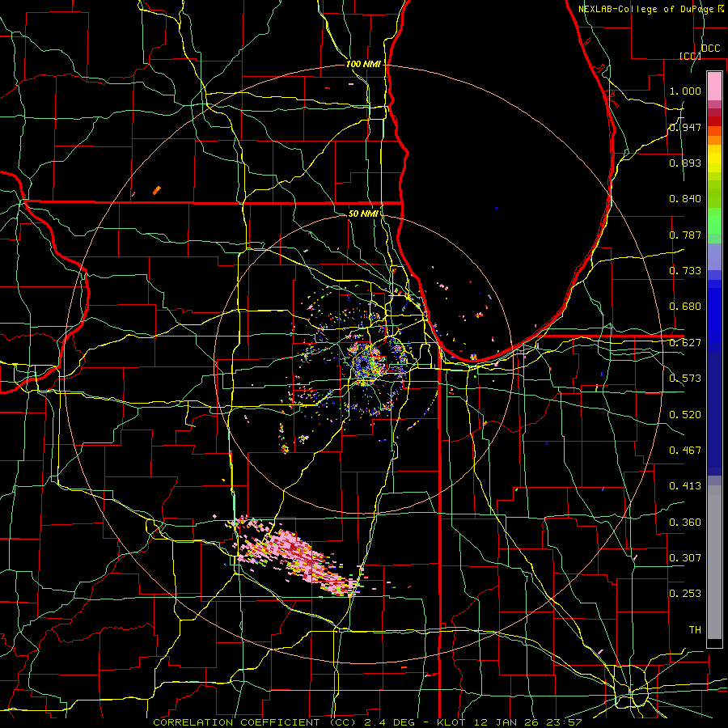Pick the gray lower segment of color bar

(x=714, y=562)
